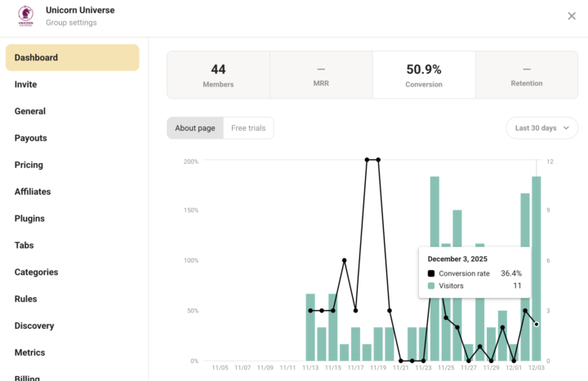Click the black Conversion rate legend swatch
Screen dimensions: 588x381
coord(431,273)
